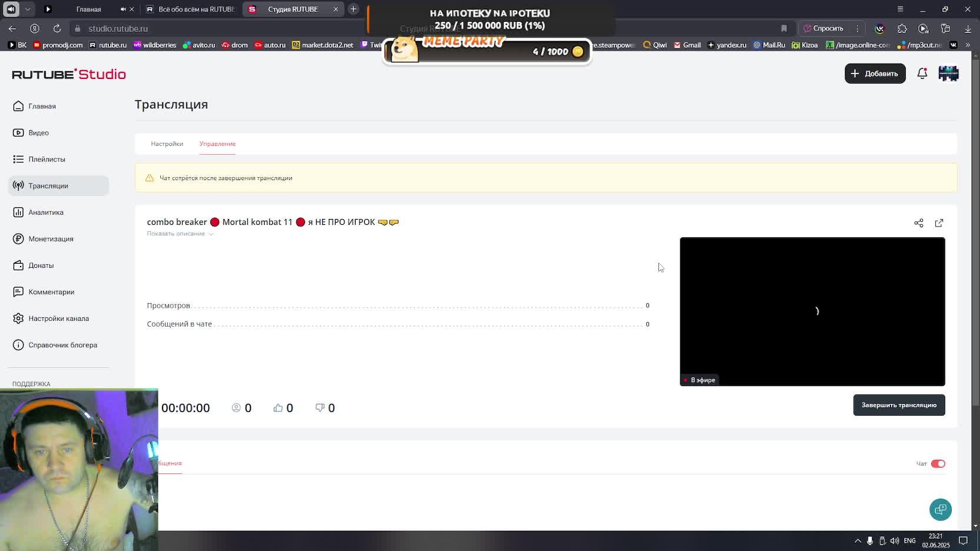Click the share stream icon
The height and width of the screenshot is (551, 980).
[919, 223]
